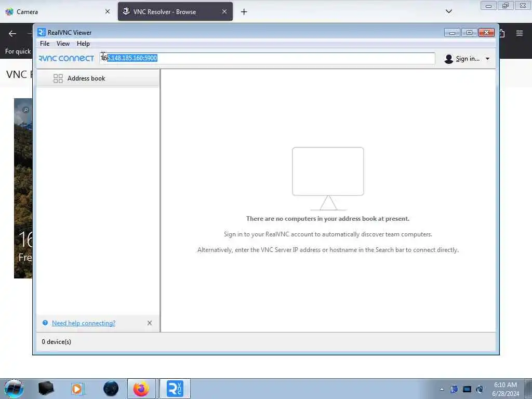Maximize the RealVNC Viewer window

(x=469, y=33)
